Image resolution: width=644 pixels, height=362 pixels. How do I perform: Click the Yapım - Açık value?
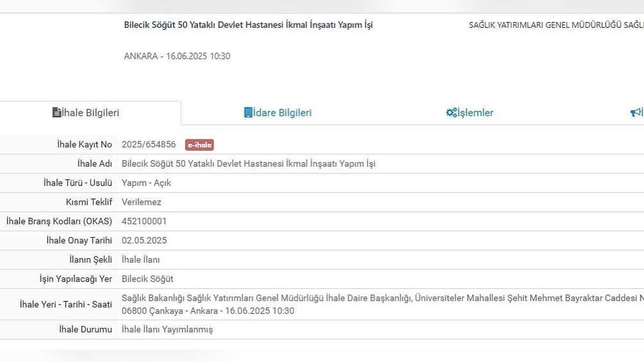pyautogui.click(x=147, y=183)
